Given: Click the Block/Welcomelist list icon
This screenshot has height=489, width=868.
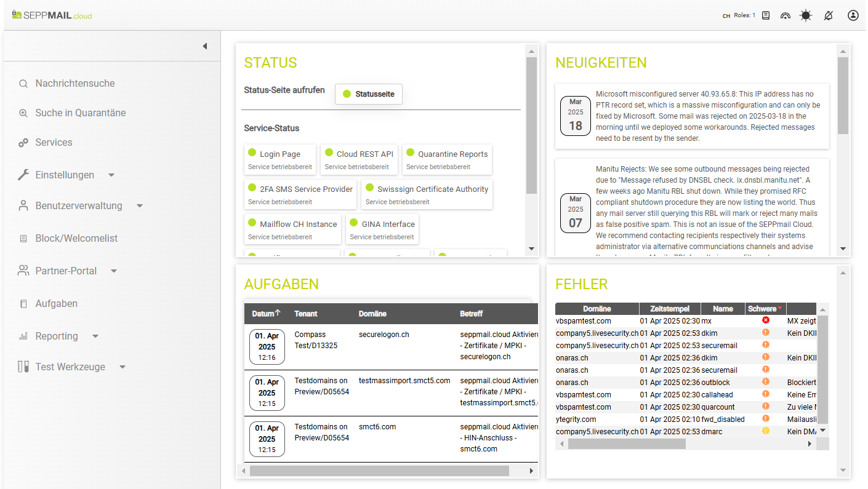Looking at the screenshot, I should point(23,238).
